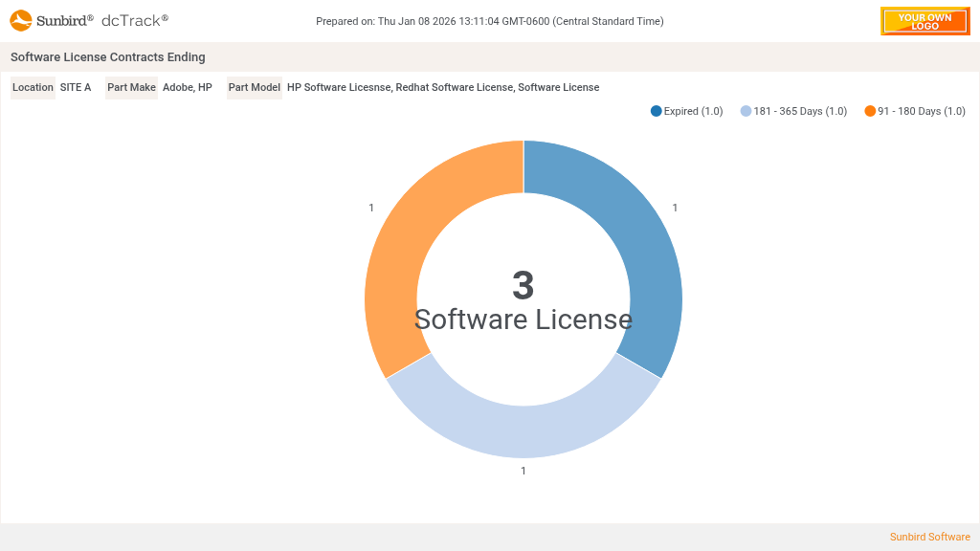Click the total count 3 in chart center

(x=523, y=285)
